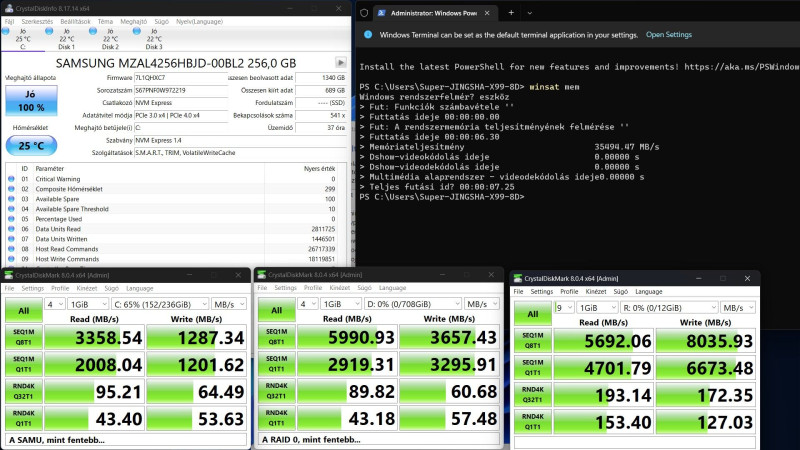This screenshot has height=450, width=800.
Task: Click the serial number field S67PNF0W972219
Action: point(181,90)
